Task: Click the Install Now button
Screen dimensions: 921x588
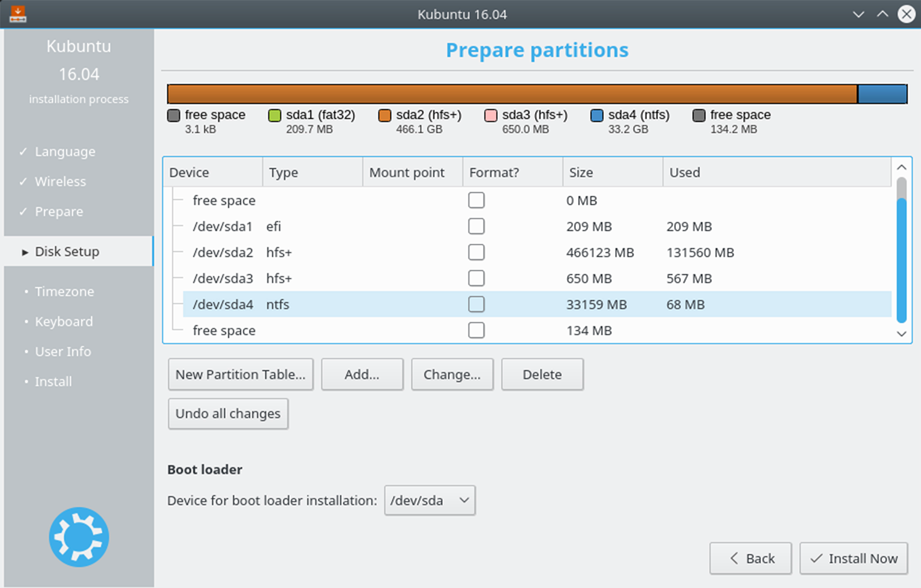Action: coord(854,558)
